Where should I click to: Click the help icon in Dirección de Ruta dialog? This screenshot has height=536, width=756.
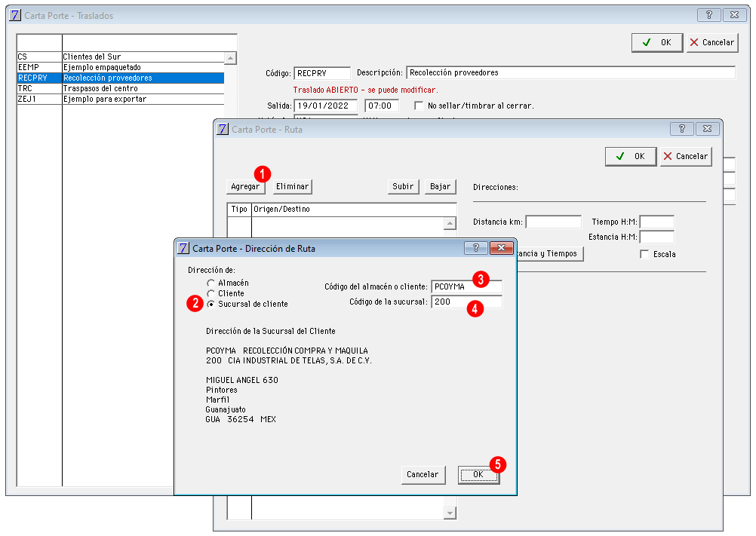pyautogui.click(x=475, y=247)
